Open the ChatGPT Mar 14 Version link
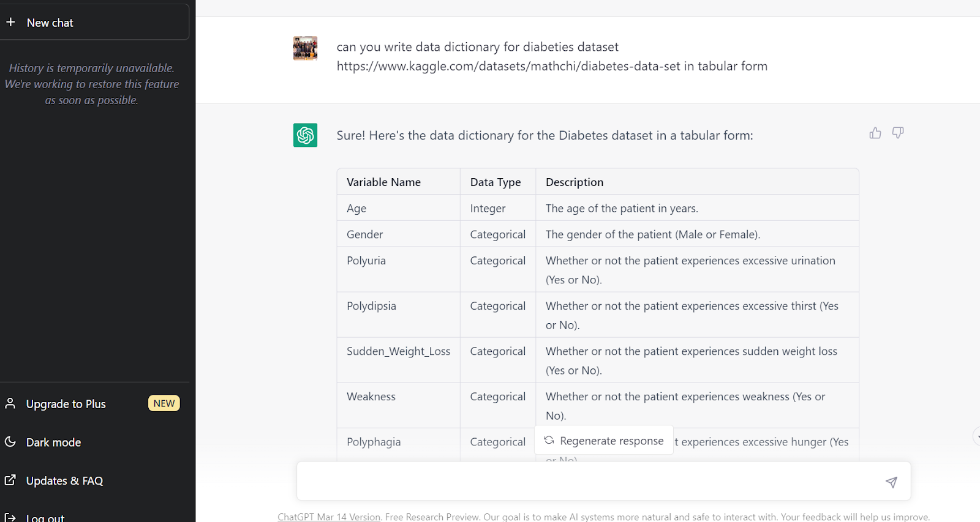The height and width of the screenshot is (522, 980). (x=329, y=517)
